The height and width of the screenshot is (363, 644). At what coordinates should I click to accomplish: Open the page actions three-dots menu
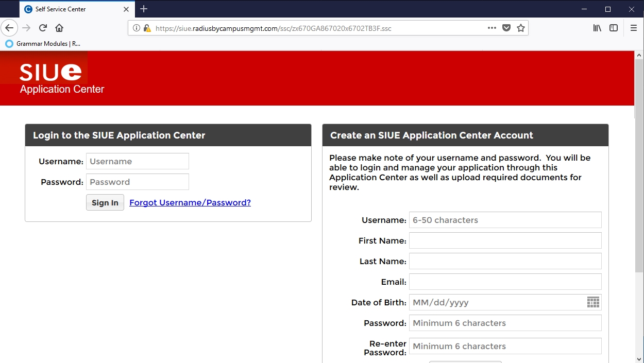click(x=492, y=28)
